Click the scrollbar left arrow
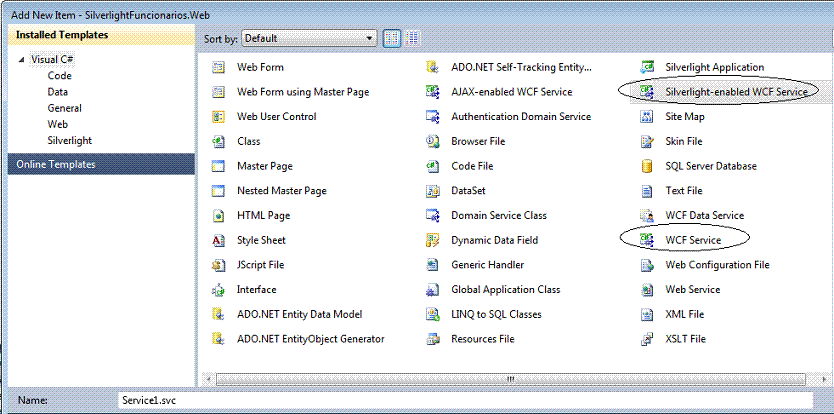The image size is (834, 414). [x=208, y=379]
